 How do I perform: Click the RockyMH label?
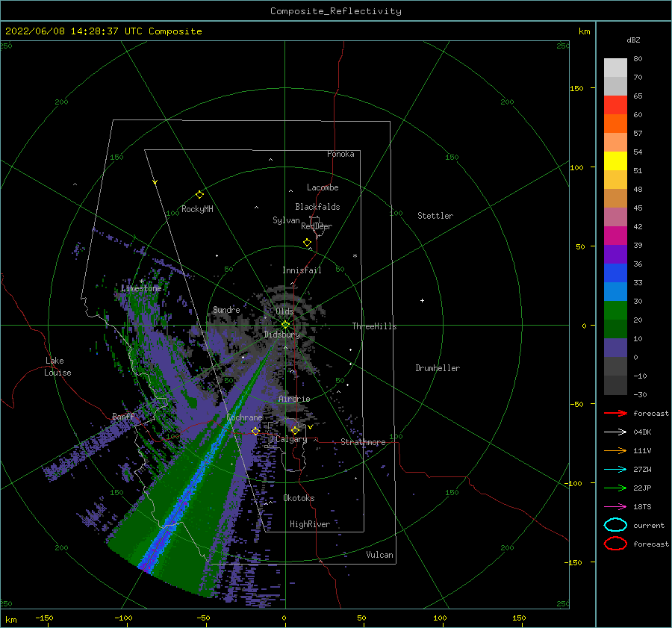pyautogui.click(x=197, y=209)
